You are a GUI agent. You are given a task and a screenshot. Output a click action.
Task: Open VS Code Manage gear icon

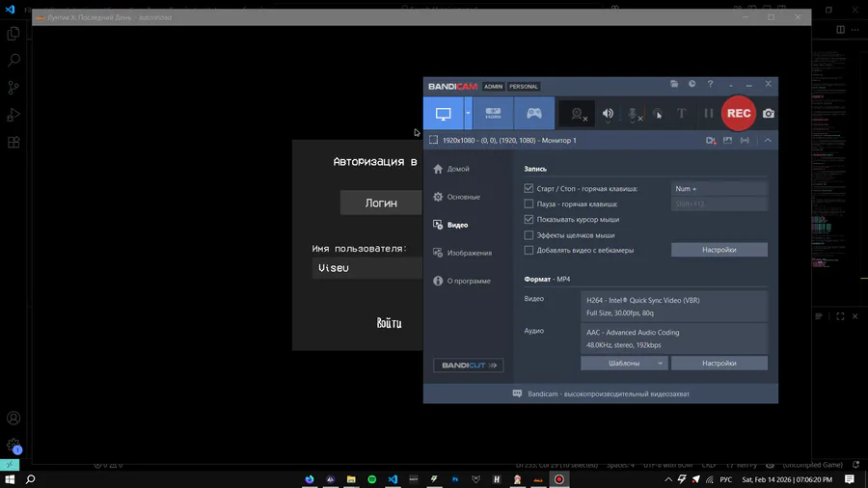pyautogui.click(x=14, y=445)
